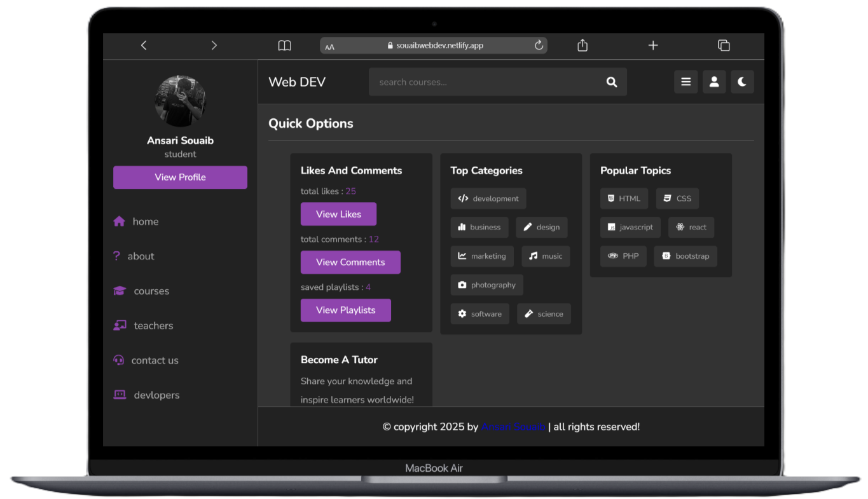Viewport: 868px width, 499px height.
Task: Select the science category tag
Action: 544,314
